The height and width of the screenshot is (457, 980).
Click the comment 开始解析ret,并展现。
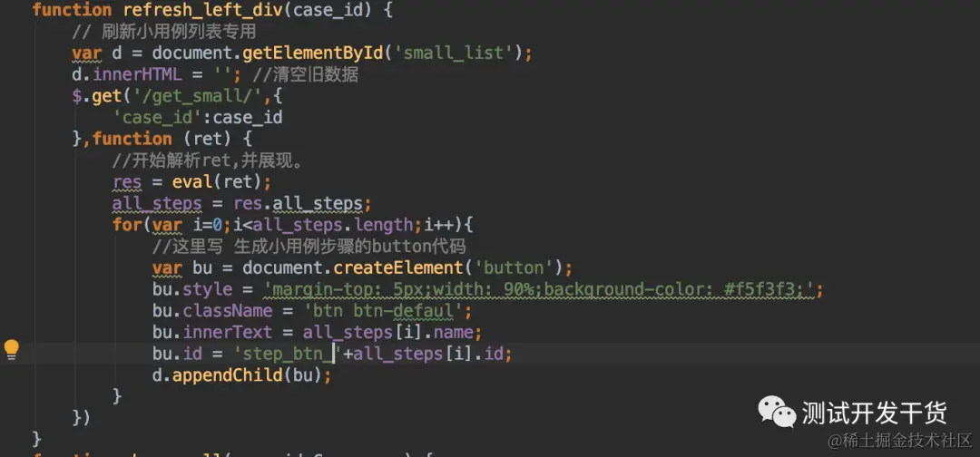click(208, 161)
